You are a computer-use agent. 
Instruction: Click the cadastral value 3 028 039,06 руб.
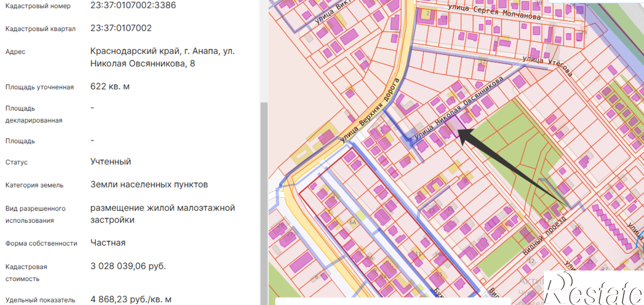(128, 266)
